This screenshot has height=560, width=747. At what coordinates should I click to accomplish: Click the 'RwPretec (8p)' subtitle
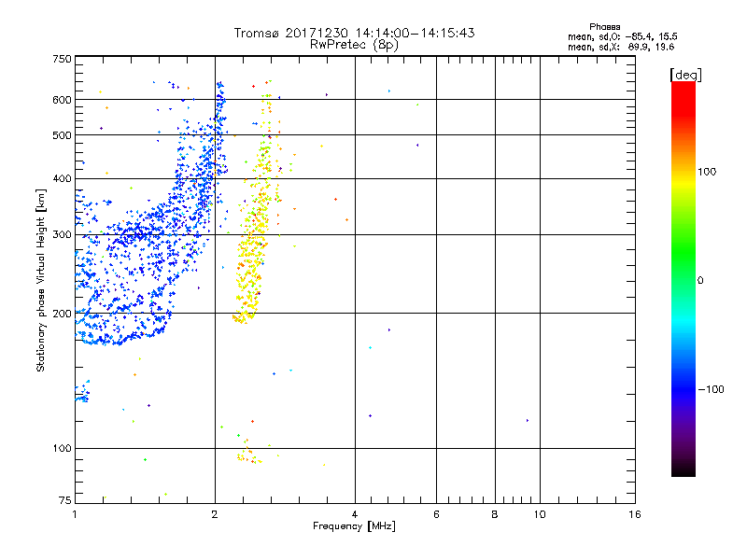(354, 45)
